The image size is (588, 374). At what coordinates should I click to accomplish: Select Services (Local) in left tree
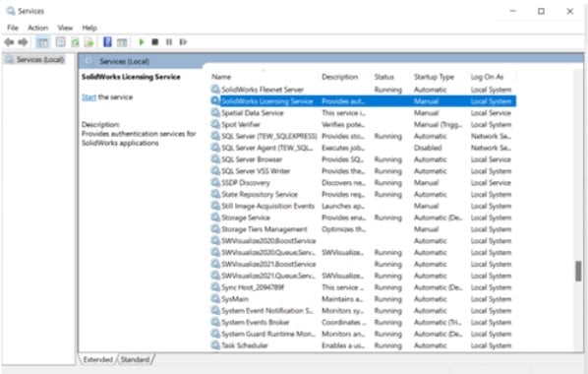(x=40, y=60)
